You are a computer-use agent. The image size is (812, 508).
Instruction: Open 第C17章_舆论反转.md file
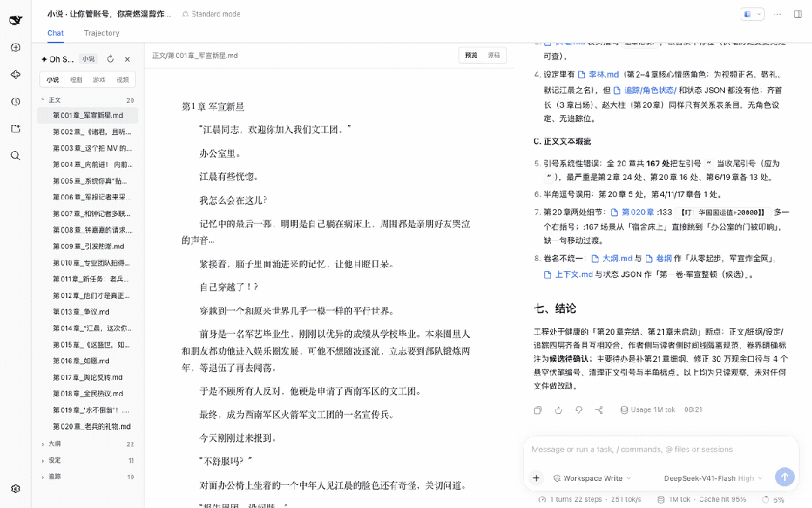point(87,377)
